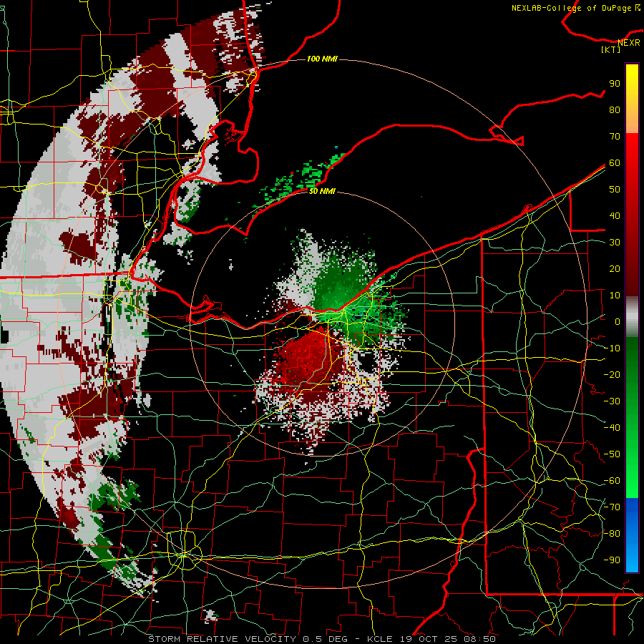Screen dimensions: 644x644
Task: Click the -50 knot scale label
Action: tap(612, 454)
